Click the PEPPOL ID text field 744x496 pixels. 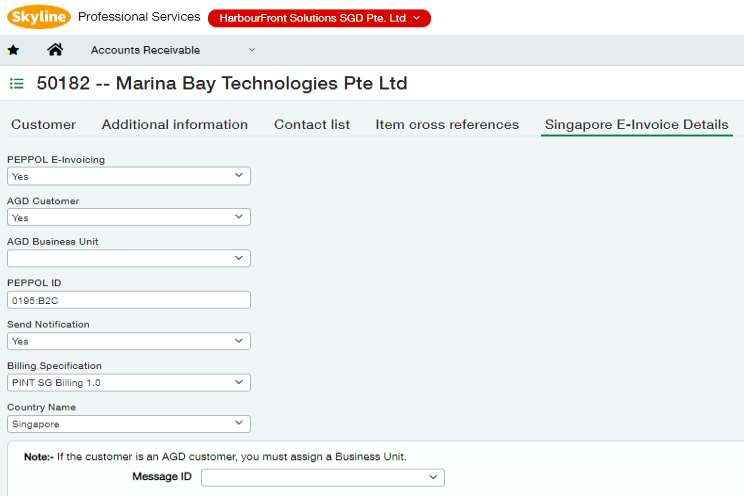128,300
